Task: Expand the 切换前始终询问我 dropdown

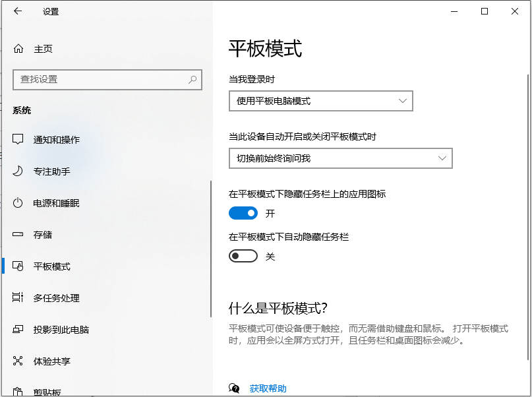Action: [x=341, y=158]
